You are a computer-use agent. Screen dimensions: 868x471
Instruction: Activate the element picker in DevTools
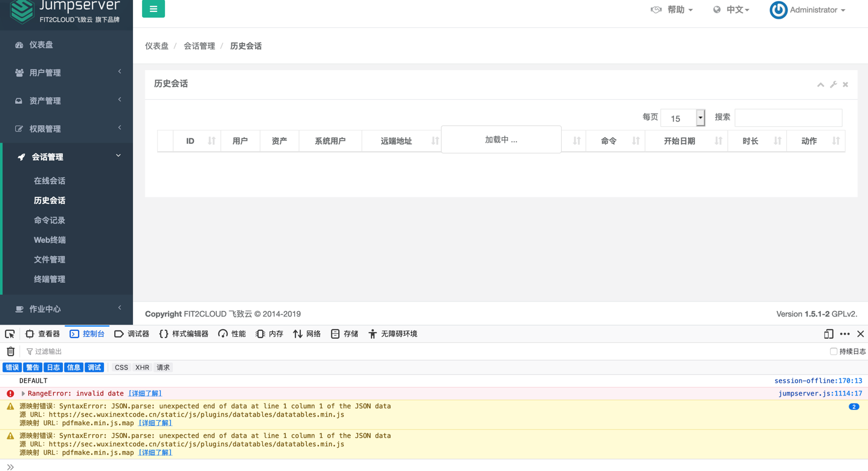click(9, 333)
